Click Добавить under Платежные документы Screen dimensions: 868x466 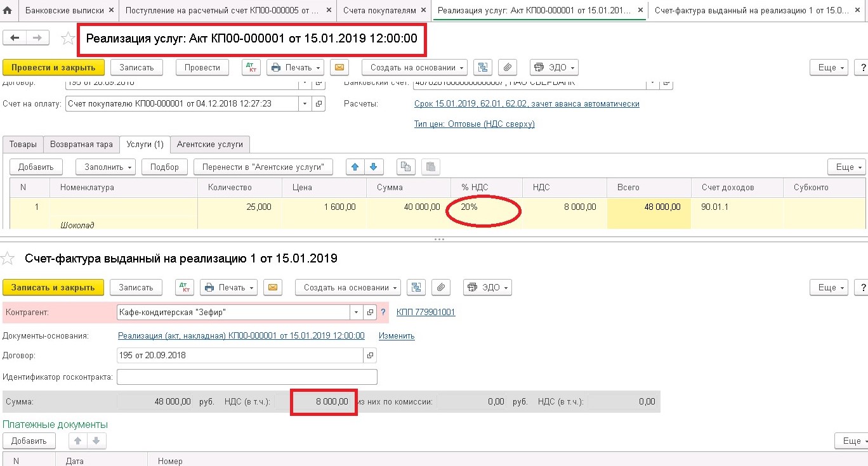[x=29, y=441]
